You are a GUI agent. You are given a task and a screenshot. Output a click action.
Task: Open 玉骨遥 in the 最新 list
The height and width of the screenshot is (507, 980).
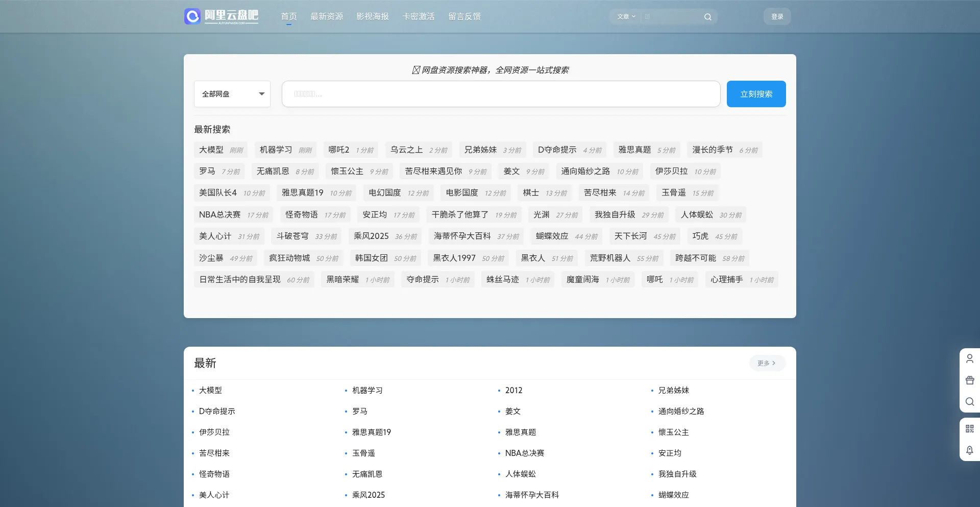(363, 453)
